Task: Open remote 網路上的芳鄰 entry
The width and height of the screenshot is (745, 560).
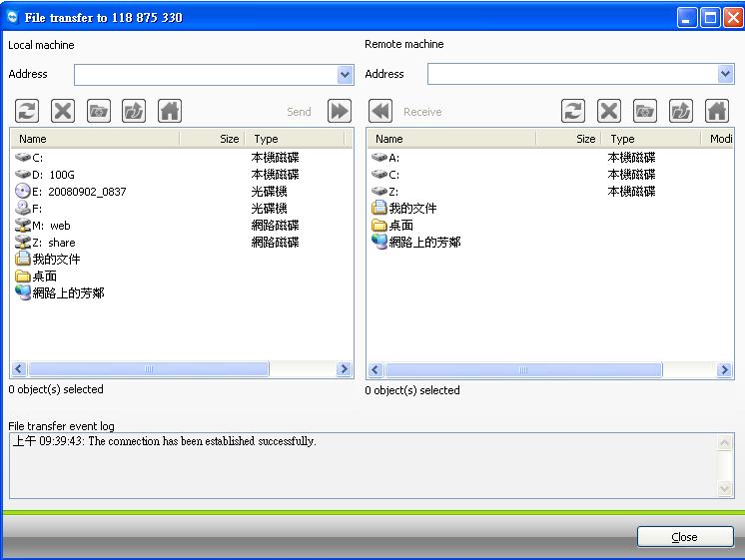Action: point(416,242)
